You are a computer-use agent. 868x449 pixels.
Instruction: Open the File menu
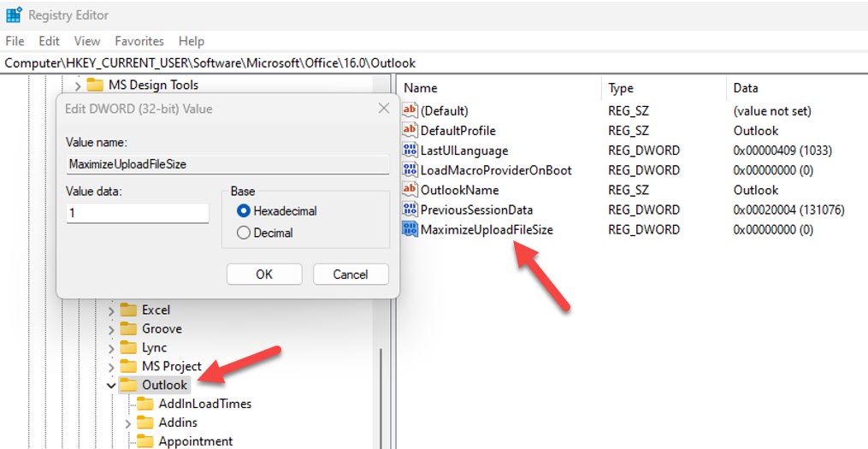coord(15,41)
